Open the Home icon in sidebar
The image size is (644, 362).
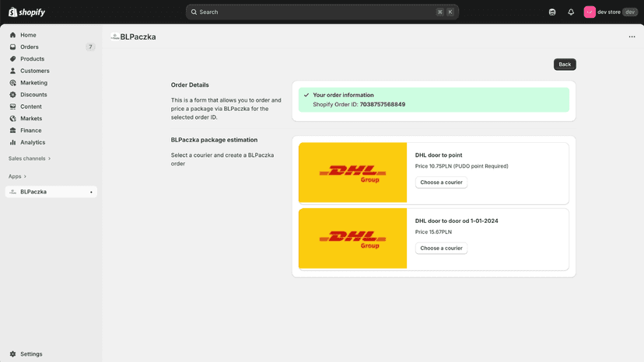(12, 35)
